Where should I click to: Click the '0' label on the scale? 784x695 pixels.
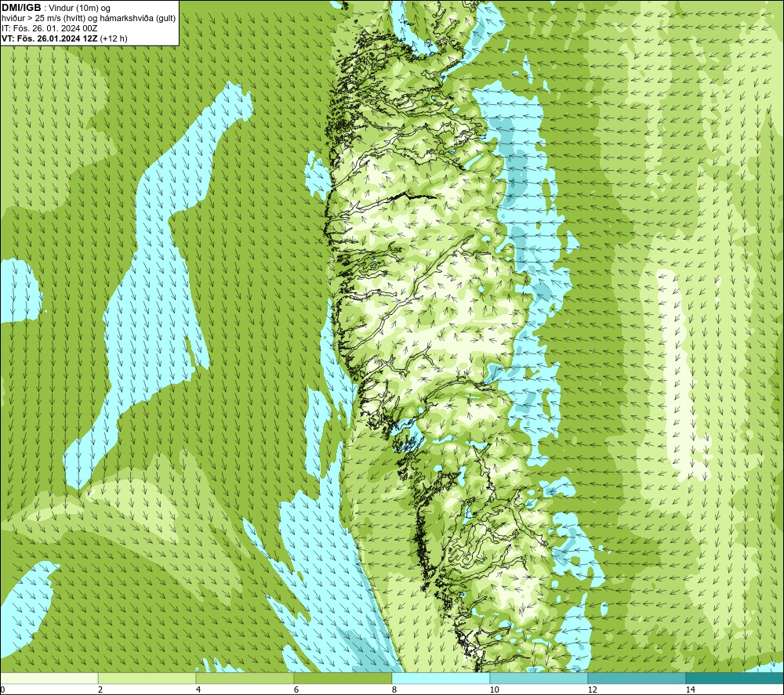click(2, 690)
